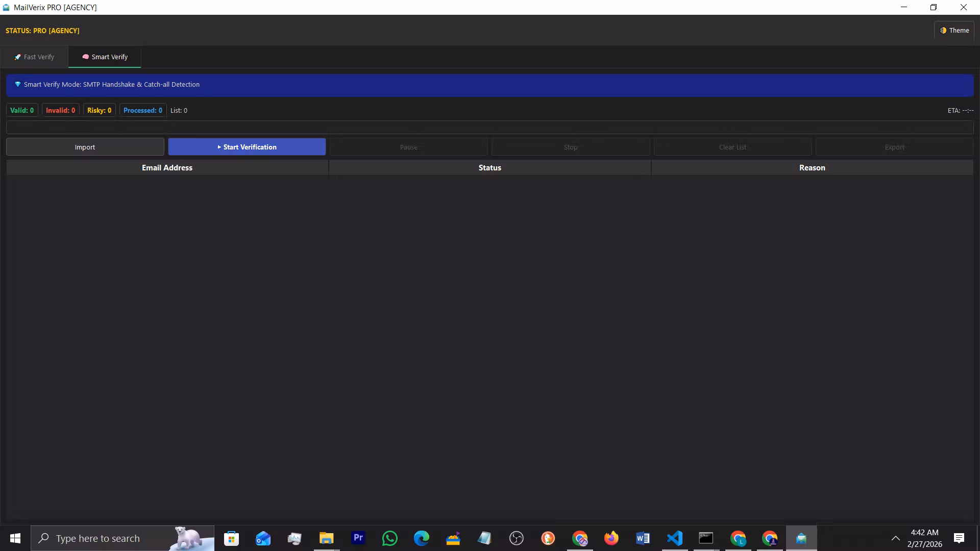980x551 pixels.
Task: Click the Reason column header
Action: (x=812, y=168)
